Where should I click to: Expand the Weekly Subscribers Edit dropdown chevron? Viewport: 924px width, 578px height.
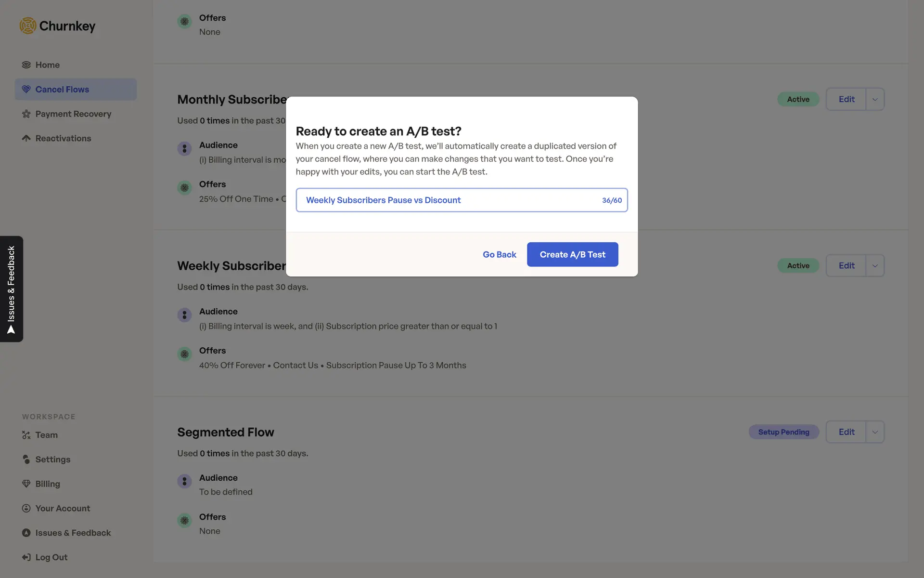(875, 266)
